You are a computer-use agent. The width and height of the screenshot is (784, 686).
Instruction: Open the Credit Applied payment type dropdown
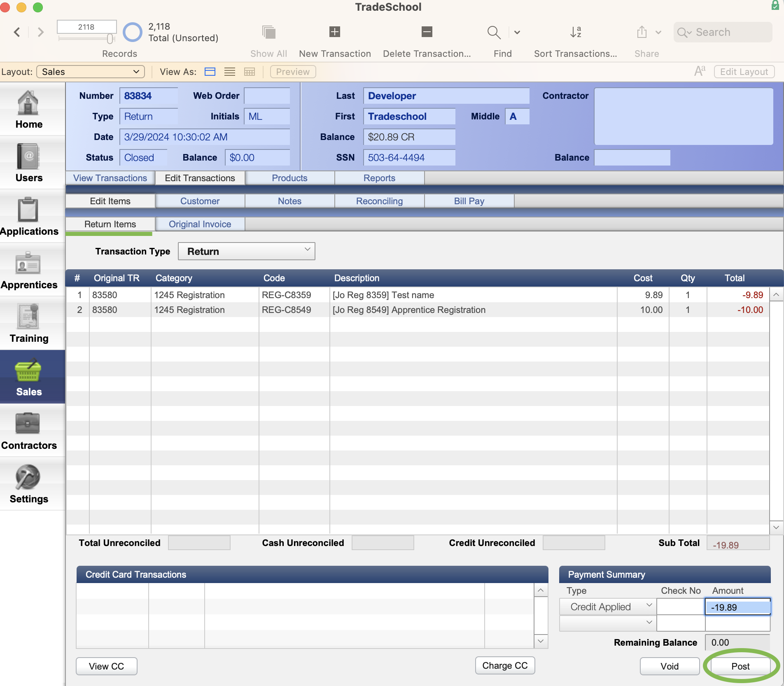coord(608,607)
